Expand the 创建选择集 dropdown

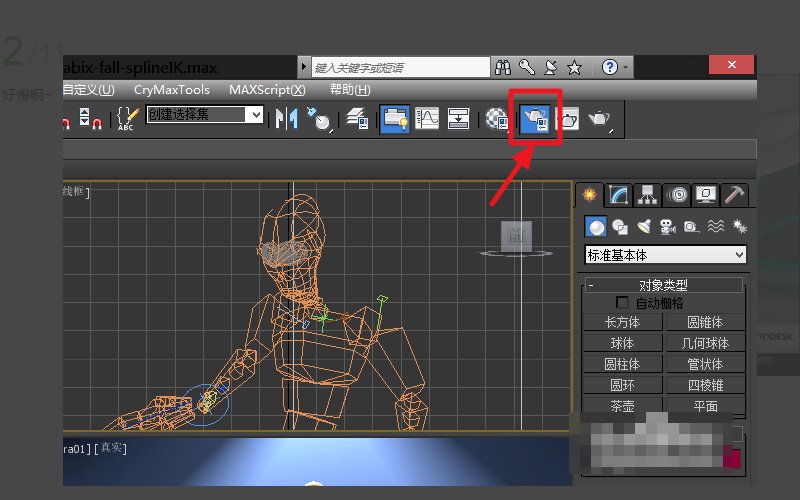coord(255,115)
